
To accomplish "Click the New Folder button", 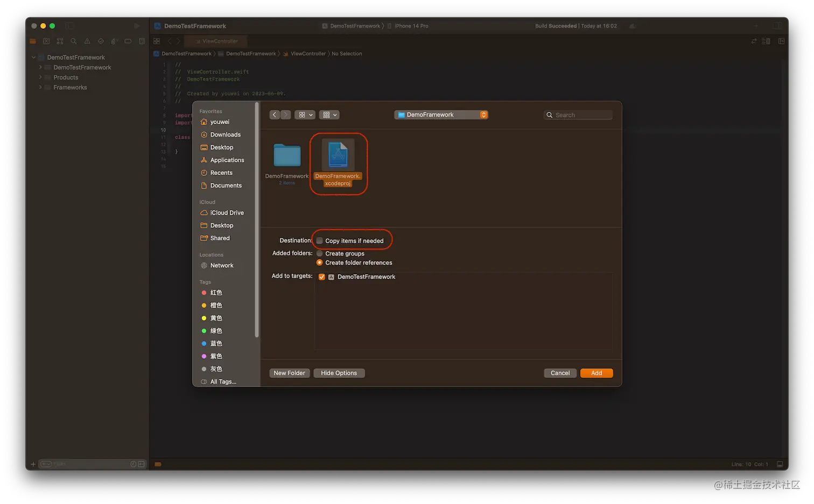I will [x=290, y=373].
